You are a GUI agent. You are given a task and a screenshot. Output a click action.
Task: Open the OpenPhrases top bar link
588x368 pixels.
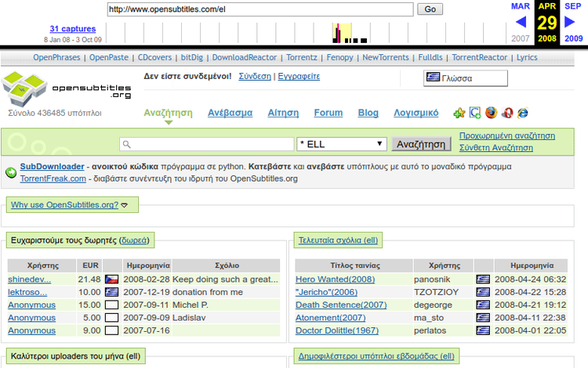click(x=56, y=57)
